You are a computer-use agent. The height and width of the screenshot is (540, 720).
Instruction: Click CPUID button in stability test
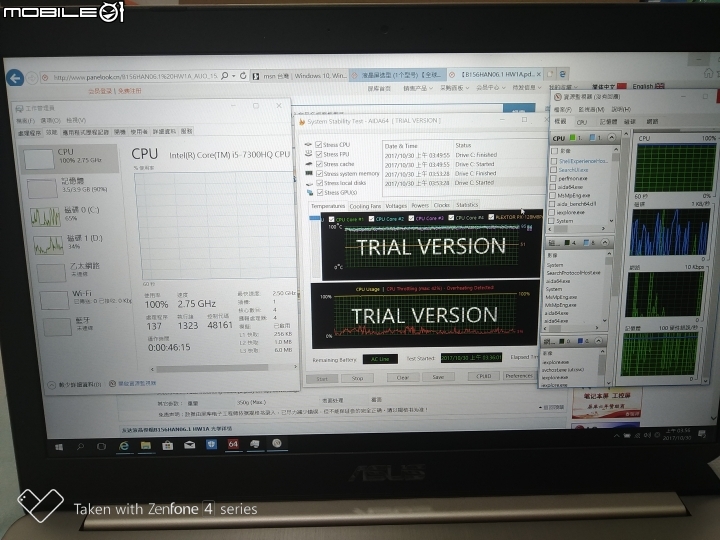coord(484,376)
